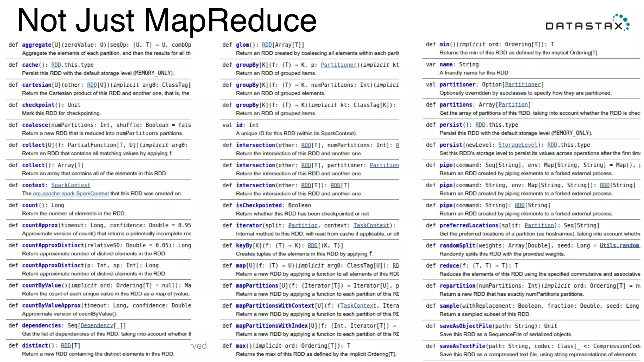Follow the StorageLevel type link
This screenshot has height=362, width=644.
[x=518, y=145]
